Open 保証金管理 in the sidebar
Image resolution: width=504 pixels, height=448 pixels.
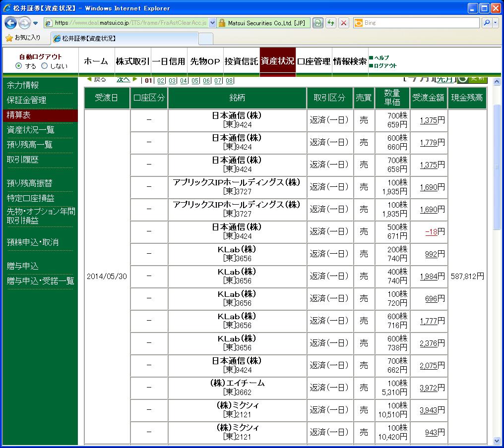pos(26,100)
